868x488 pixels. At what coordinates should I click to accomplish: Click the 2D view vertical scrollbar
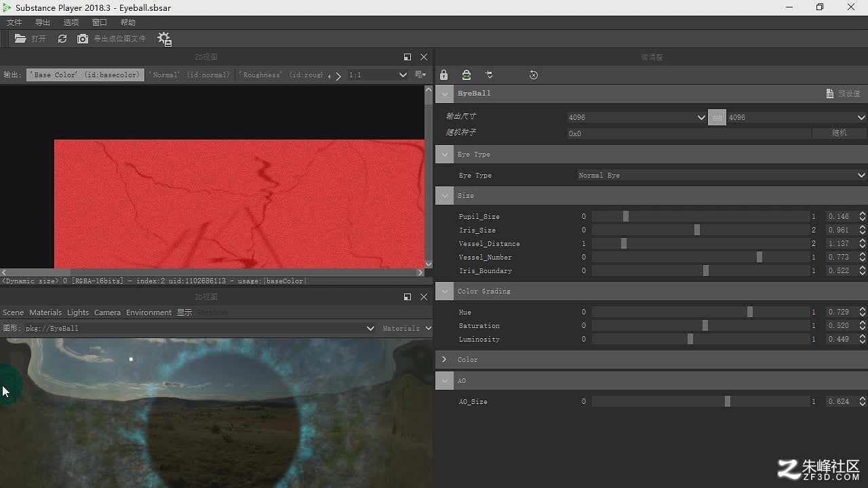click(x=429, y=177)
